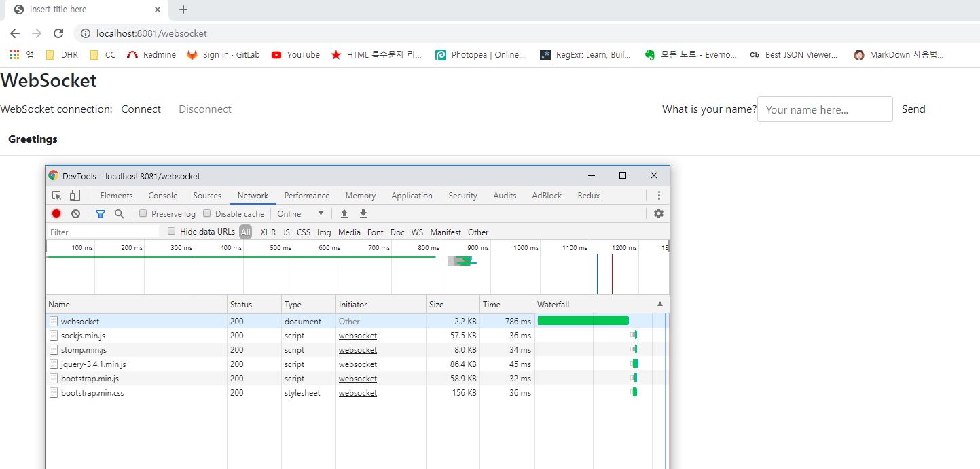Click the Disconnect button
This screenshot has width=980, height=469.
pos(205,109)
